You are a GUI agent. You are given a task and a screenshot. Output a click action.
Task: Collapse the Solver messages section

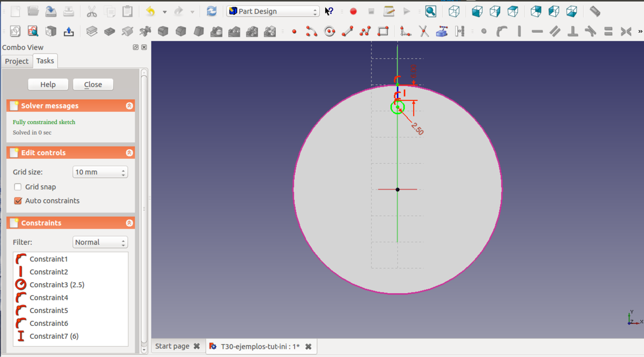tap(129, 106)
